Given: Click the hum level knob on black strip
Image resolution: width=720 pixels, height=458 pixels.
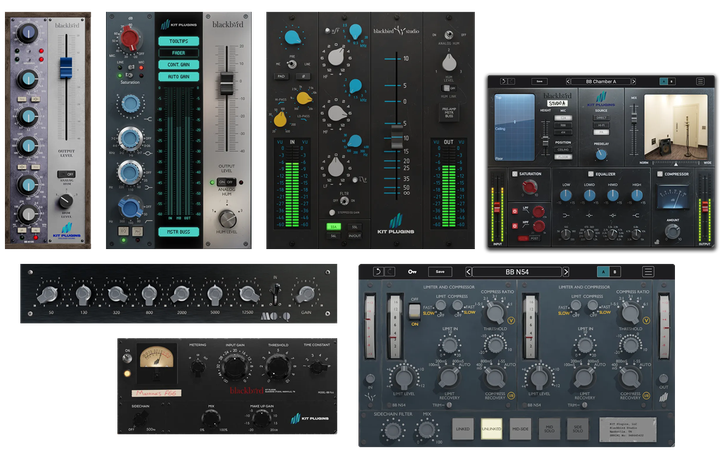Looking at the screenshot, I should click(x=449, y=62).
